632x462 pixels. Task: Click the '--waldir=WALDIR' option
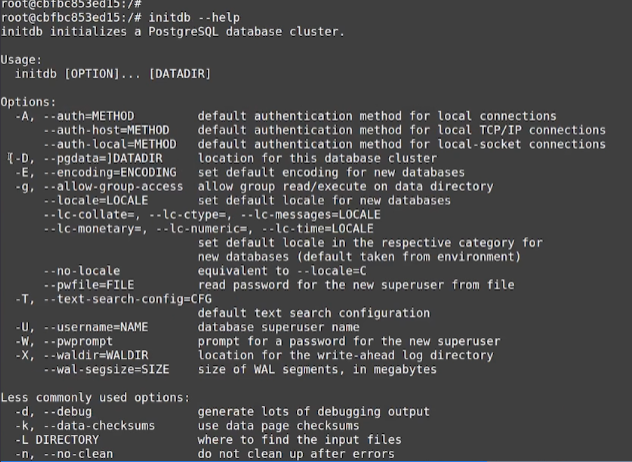96,355
